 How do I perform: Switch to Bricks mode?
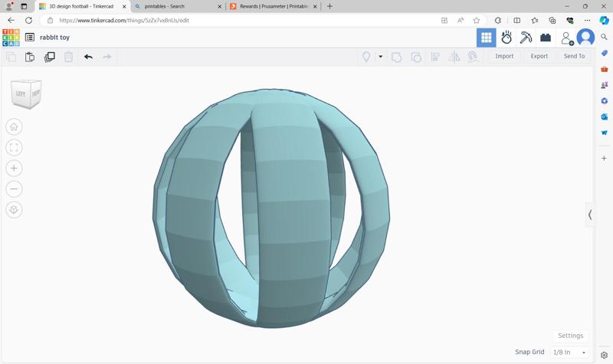[x=546, y=38]
